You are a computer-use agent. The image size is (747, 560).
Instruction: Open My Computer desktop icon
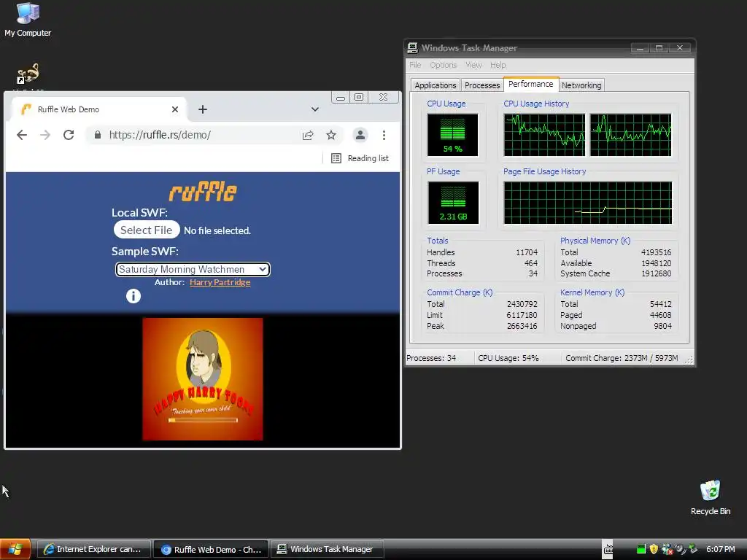pos(28,20)
